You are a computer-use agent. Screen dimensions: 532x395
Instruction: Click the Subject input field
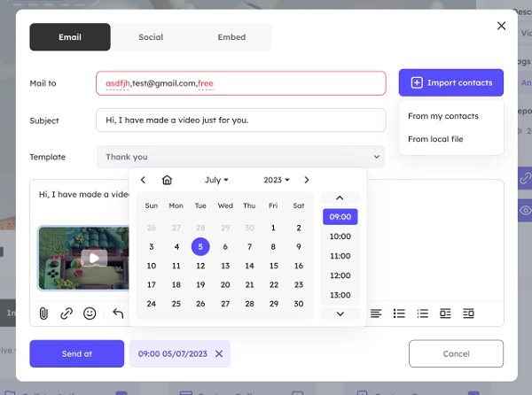point(241,120)
